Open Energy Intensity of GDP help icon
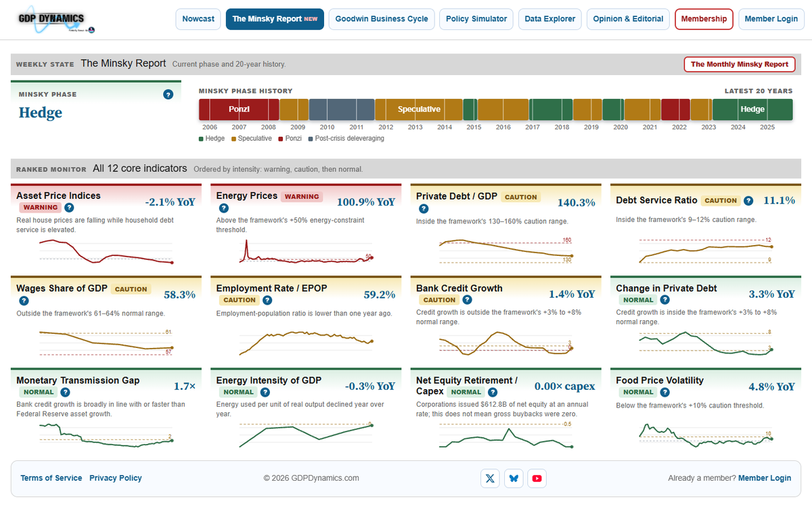Screen dimensions: 812x505 click(x=265, y=392)
